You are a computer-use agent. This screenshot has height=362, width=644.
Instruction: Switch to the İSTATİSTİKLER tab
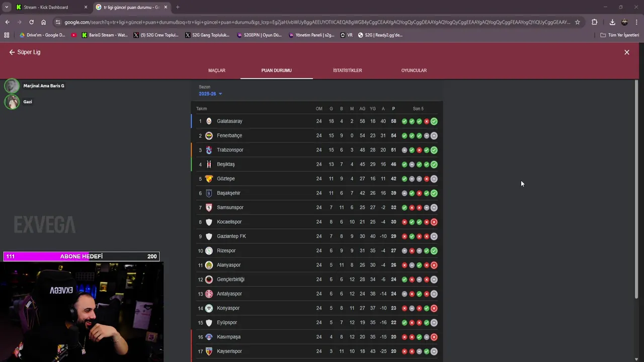tap(347, 70)
